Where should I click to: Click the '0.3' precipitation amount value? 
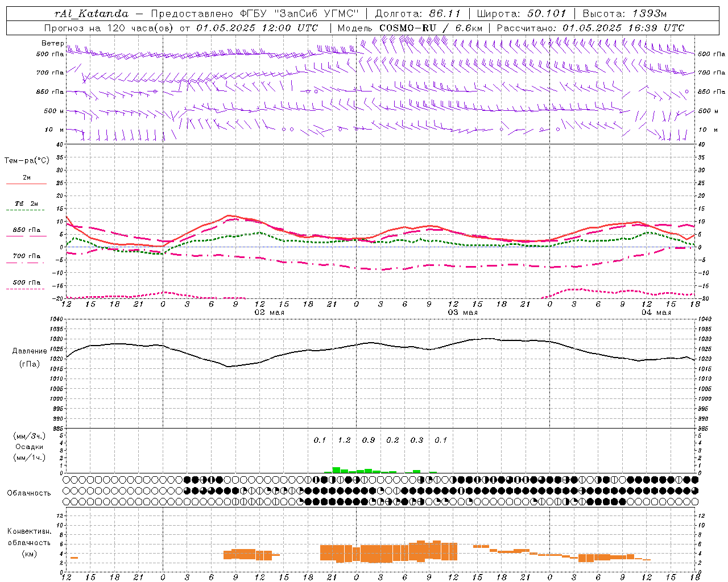417,440
